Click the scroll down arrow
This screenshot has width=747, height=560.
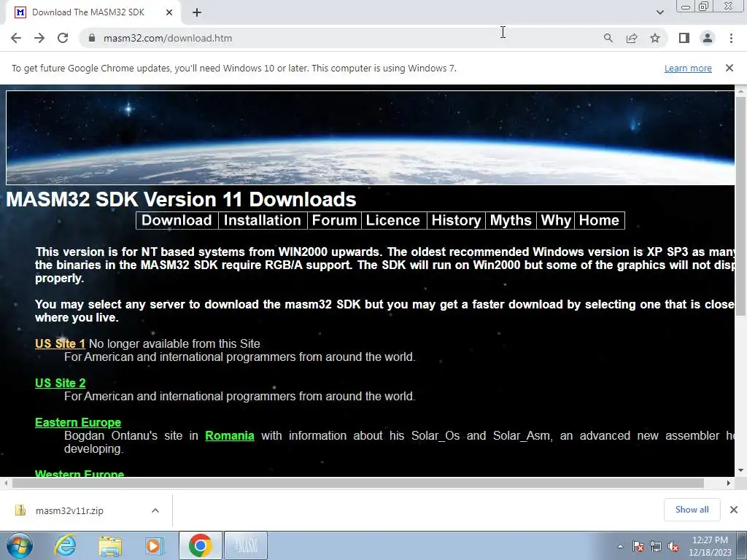740,470
